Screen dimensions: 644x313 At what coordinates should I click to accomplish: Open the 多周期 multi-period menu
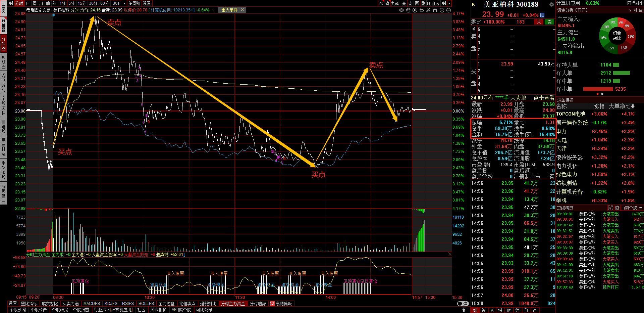point(134,3)
